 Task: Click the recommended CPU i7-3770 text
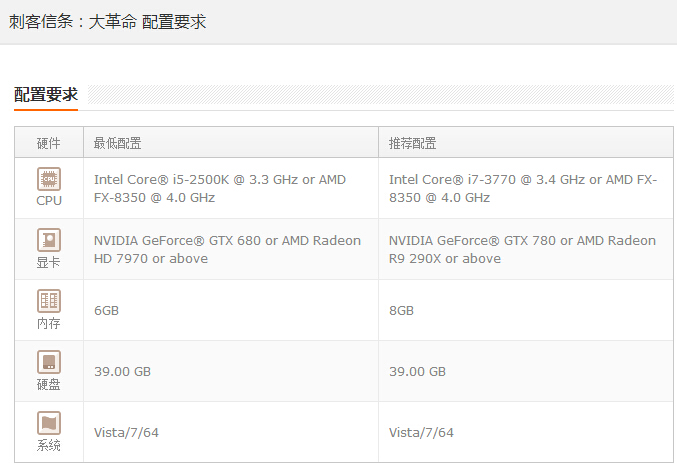click(523, 188)
